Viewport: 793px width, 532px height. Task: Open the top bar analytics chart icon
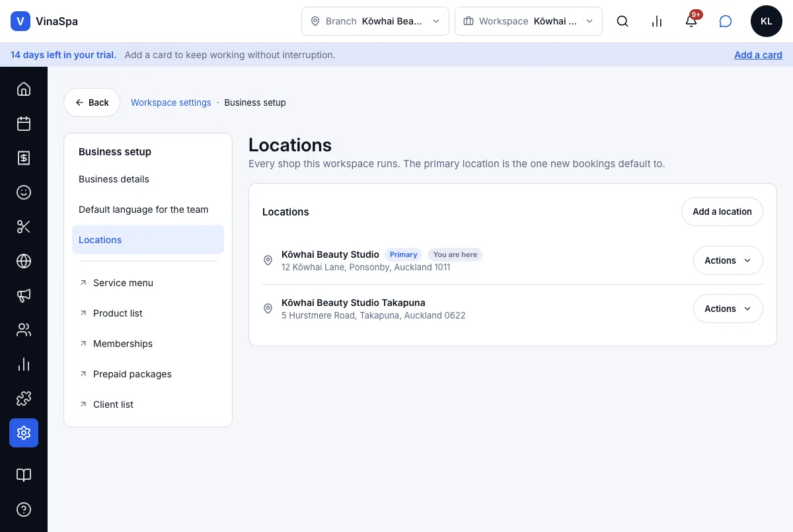[x=657, y=21]
